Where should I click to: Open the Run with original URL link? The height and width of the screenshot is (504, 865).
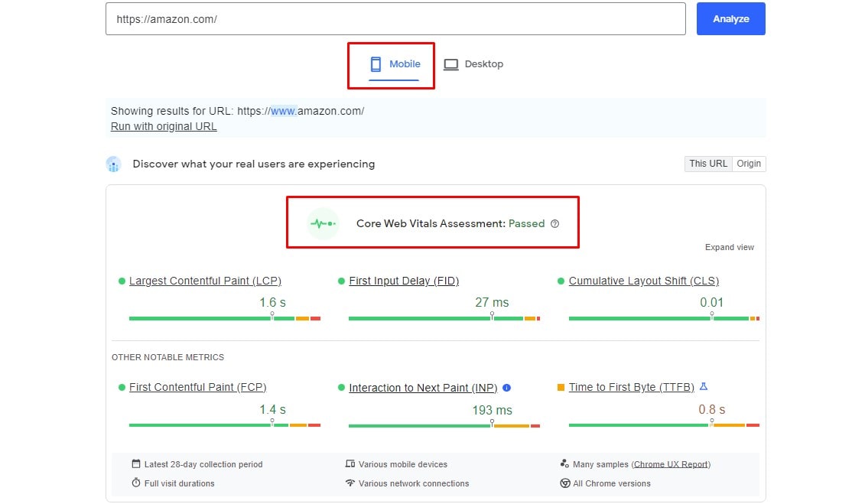(x=164, y=126)
